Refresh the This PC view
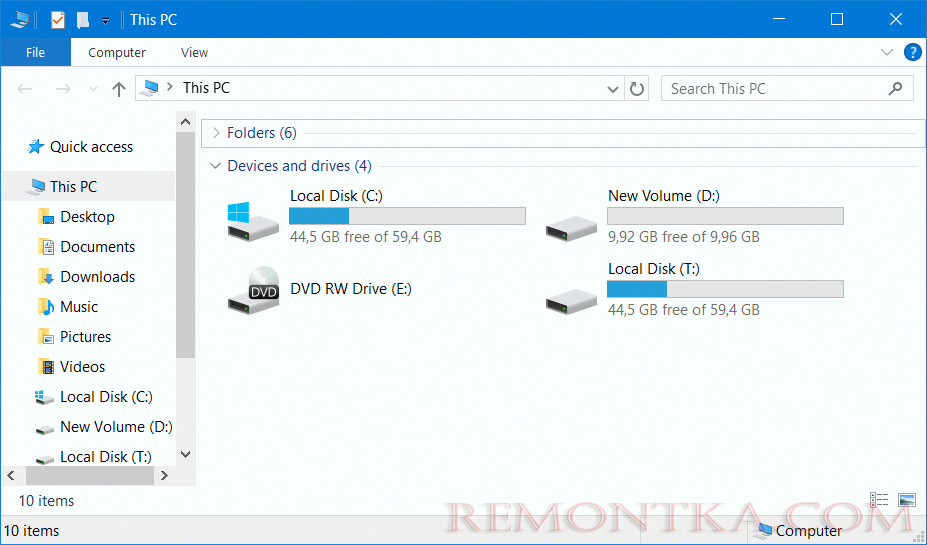Screen dimensions: 927x545 (x=637, y=89)
